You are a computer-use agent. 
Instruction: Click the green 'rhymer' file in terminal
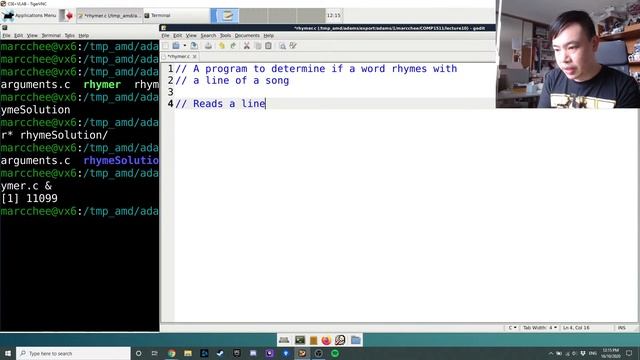tap(102, 84)
